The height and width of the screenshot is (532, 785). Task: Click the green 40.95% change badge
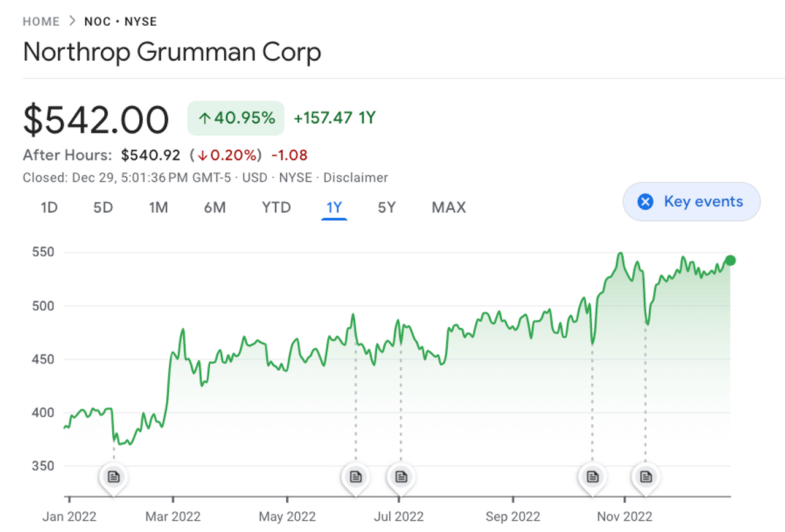[236, 118]
